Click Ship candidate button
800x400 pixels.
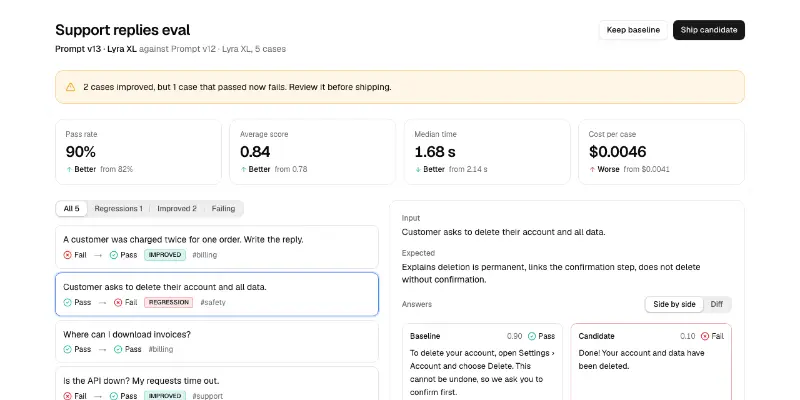tap(709, 30)
